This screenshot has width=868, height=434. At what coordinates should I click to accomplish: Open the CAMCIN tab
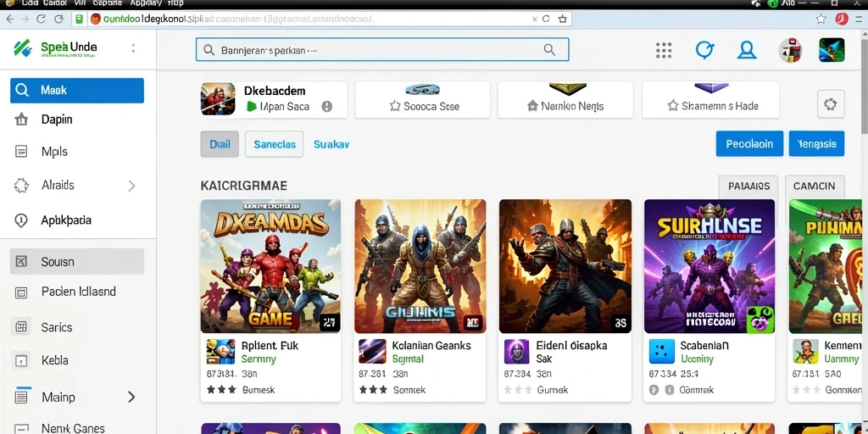tap(815, 186)
